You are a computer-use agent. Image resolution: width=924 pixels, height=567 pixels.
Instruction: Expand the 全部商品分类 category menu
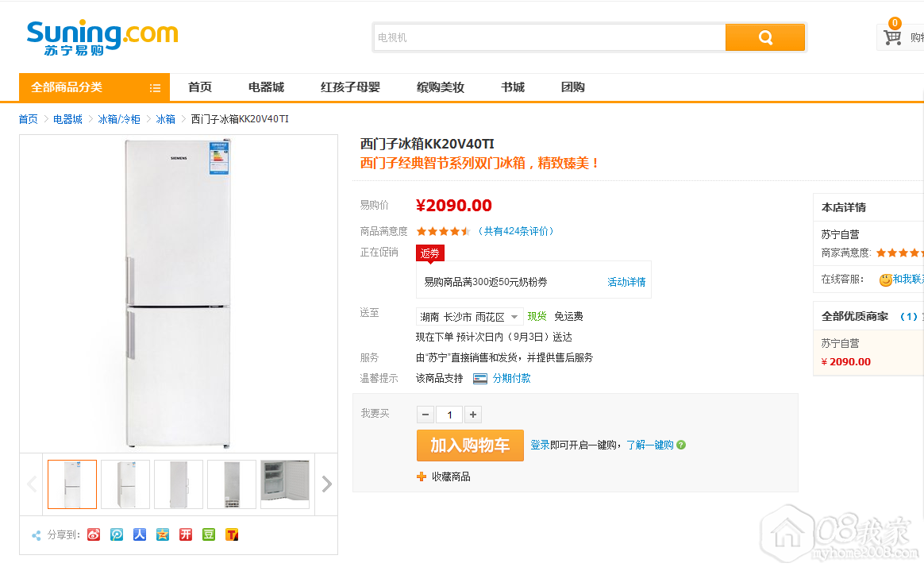pyautogui.click(x=94, y=87)
